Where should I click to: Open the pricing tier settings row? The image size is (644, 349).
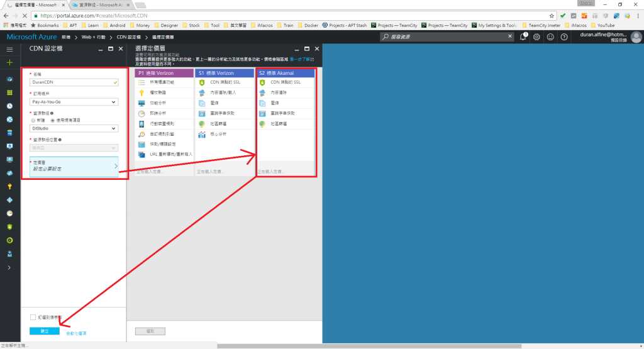point(74,167)
